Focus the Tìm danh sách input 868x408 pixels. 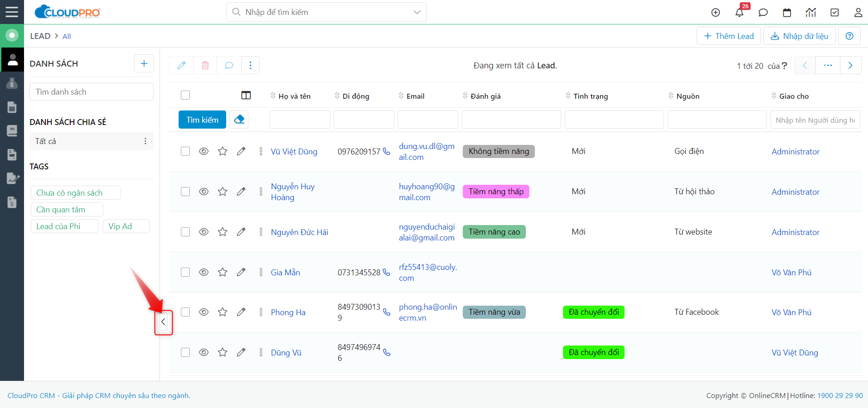pos(92,92)
